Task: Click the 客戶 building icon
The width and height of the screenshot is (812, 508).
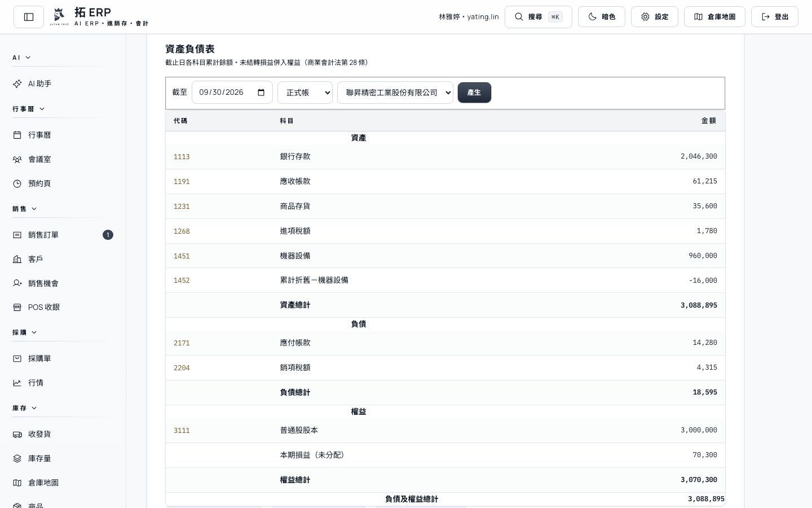Action: tap(17, 259)
